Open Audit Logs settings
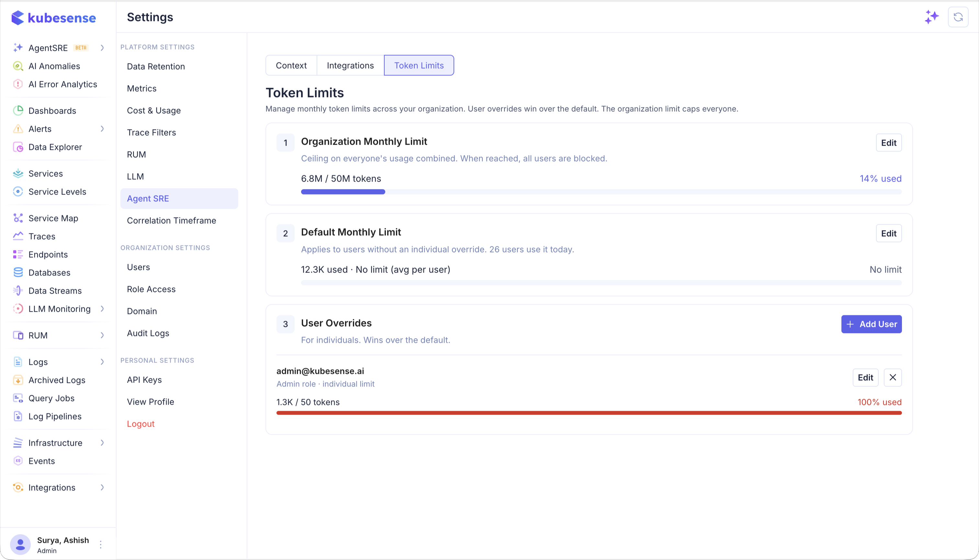Viewport: 979px width, 560px height. pyautogui.click(x=179, y=333)
